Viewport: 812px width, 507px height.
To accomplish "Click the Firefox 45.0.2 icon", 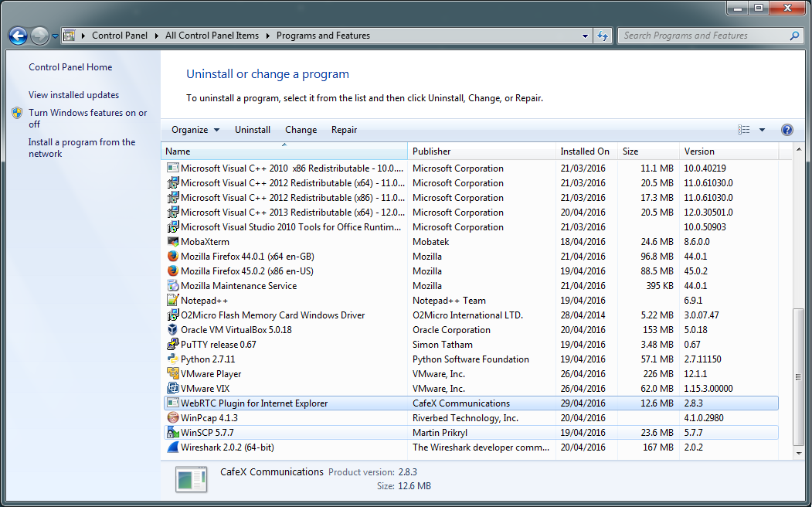I will pos(173,271).
